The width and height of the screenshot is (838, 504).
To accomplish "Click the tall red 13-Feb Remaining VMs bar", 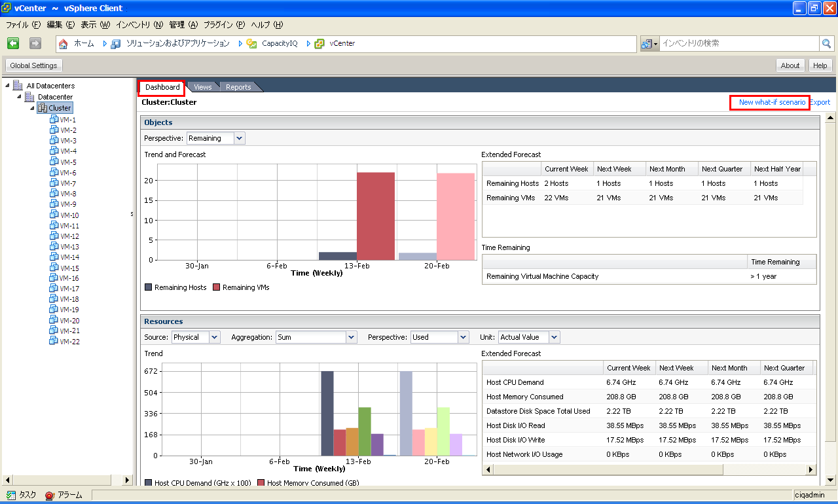I will pos(376,216).
